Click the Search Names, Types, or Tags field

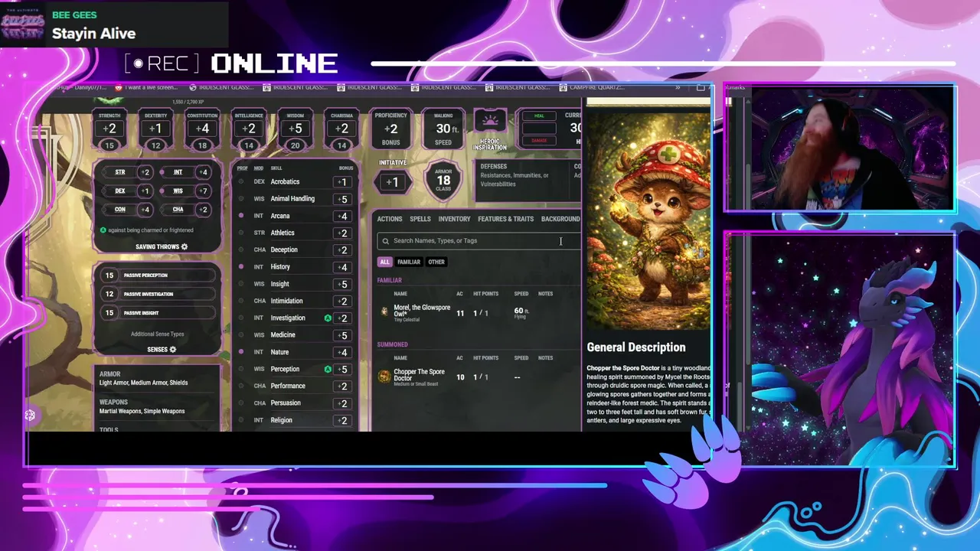click(479, 240)
